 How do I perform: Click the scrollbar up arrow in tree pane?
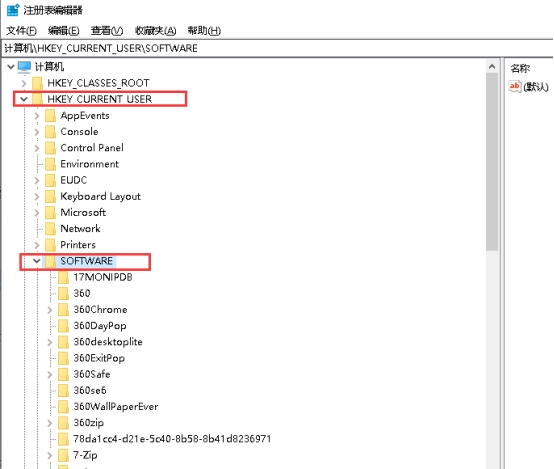(x=492, y=66)
